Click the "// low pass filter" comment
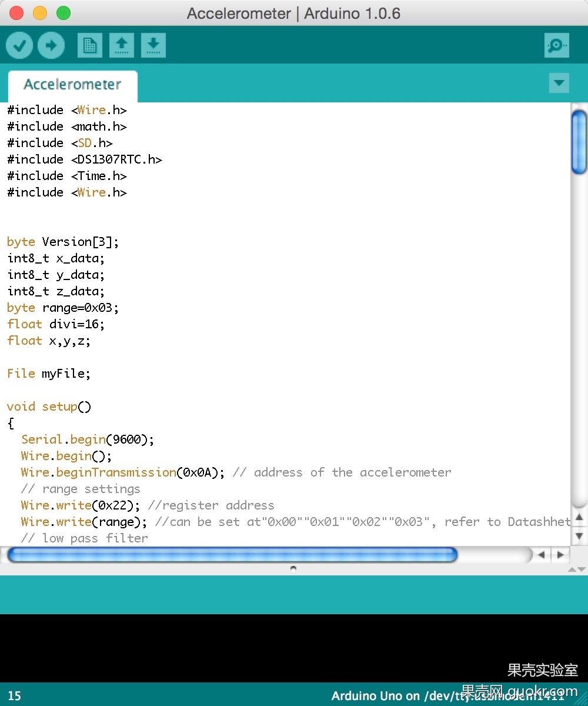Screen dimensions: 588x706 85,538
